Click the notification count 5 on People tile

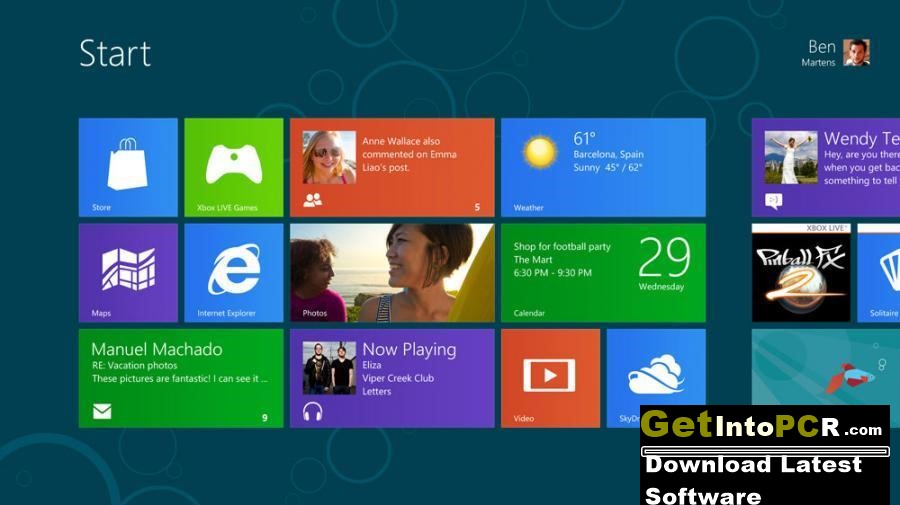(477, 207)
